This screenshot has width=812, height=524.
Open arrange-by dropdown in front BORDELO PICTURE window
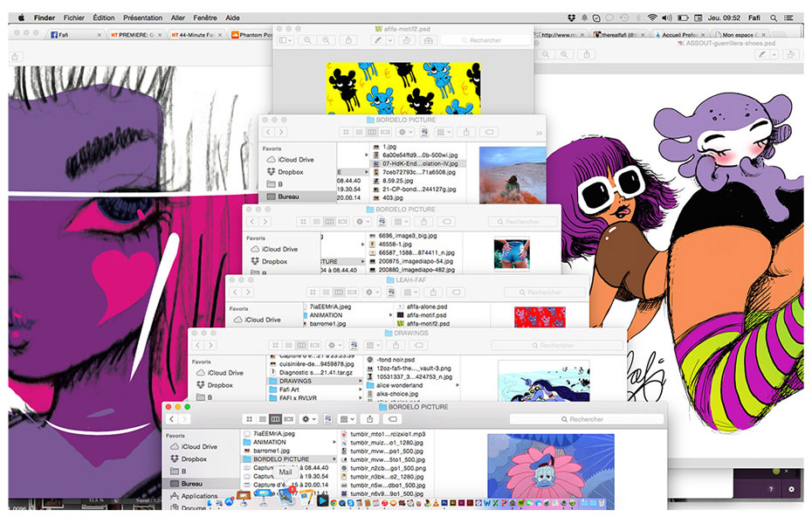[x=345, y=419]
